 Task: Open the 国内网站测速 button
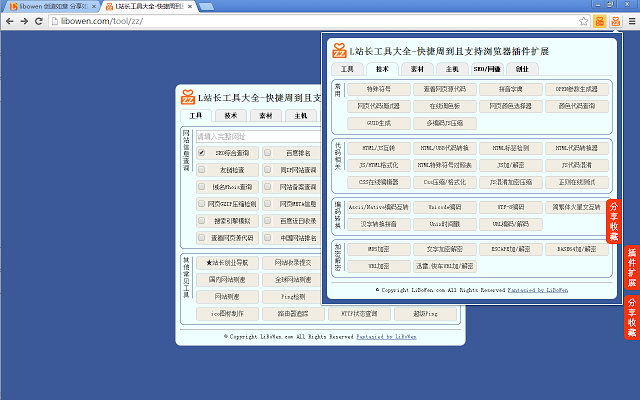click(x=227, y=280)
